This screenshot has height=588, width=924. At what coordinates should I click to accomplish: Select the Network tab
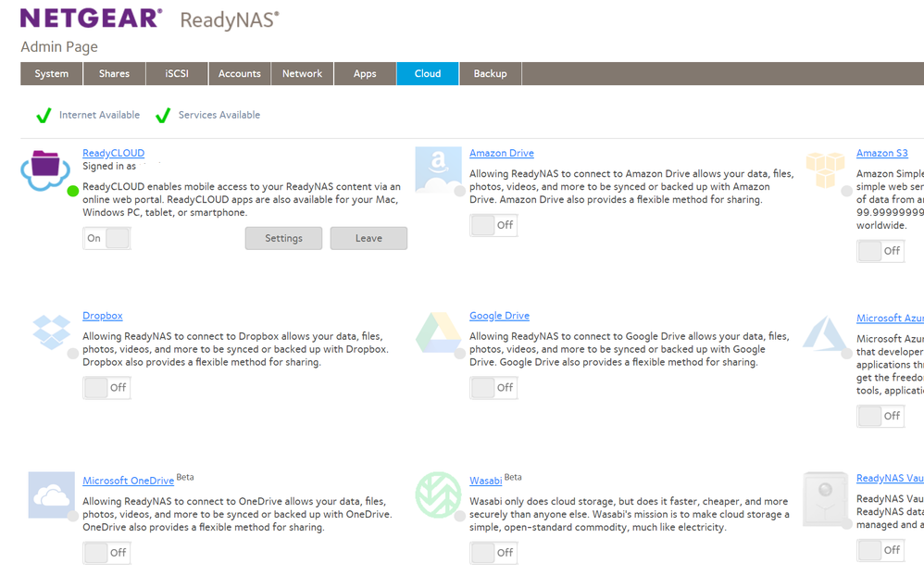(x=303, y=74)
